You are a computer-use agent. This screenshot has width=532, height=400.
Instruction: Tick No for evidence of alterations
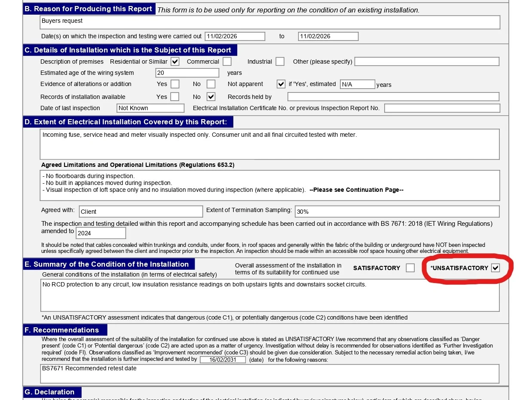pos(211,84)
